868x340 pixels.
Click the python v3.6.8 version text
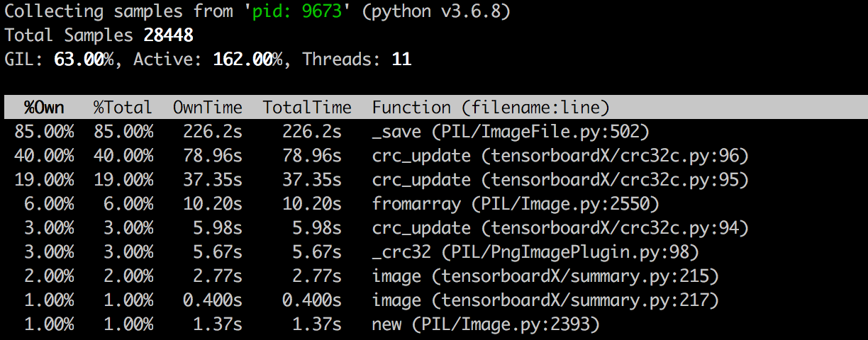pos(436,11)
